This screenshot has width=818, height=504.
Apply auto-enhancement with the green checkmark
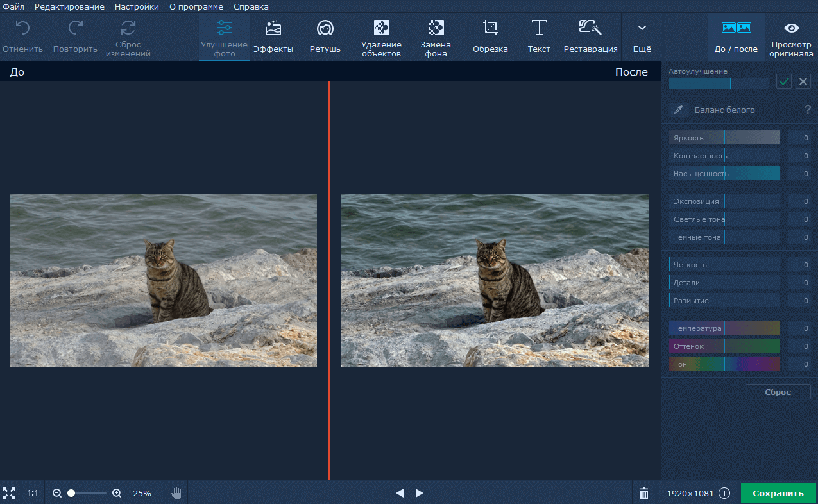coord(783,81)
